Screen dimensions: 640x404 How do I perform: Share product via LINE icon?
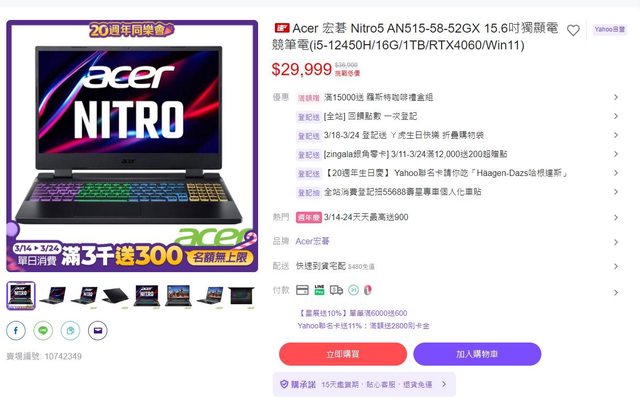click(43, 330)
